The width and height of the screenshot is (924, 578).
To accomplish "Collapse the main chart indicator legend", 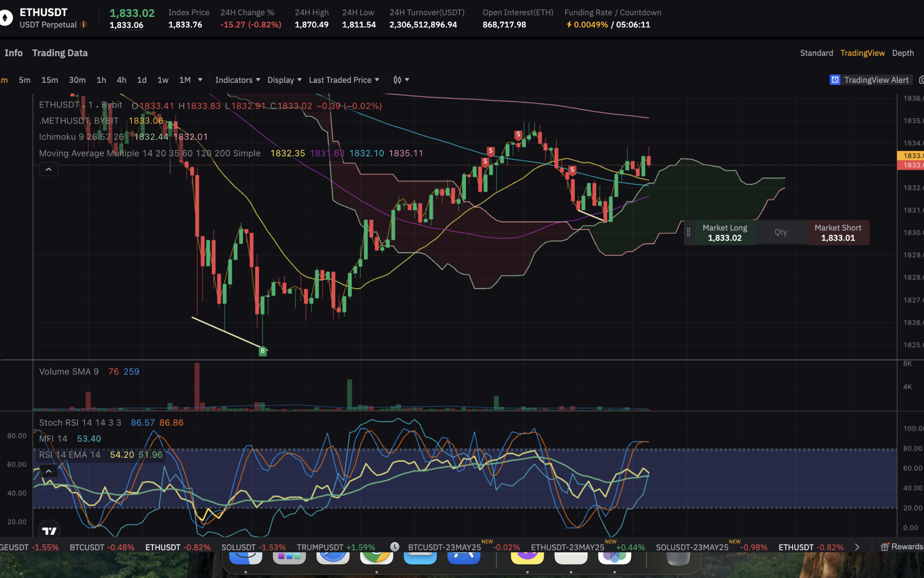I will (49, 169).
